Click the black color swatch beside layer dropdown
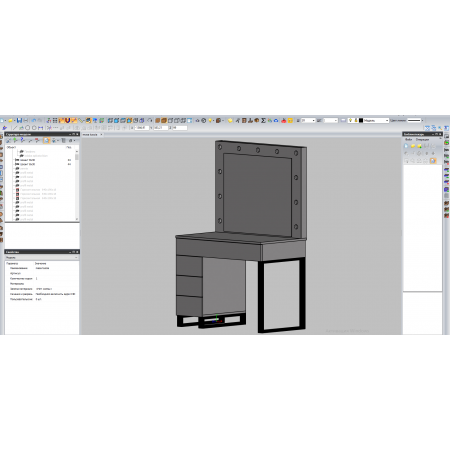The height and width of the screenshot is (450, 450). 361,120
